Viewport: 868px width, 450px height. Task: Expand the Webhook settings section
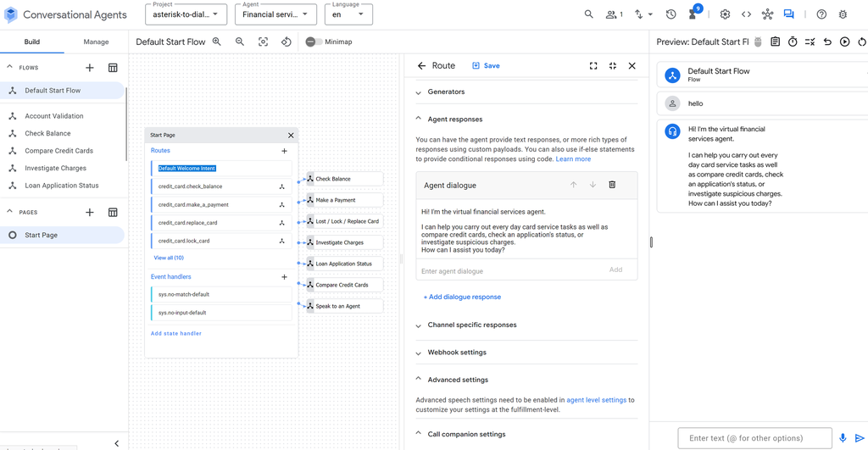pos(457,353)
